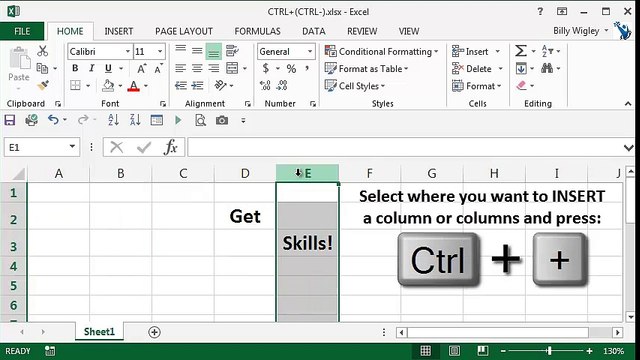
Task: Toggle Bottom Align button
Action: click(213, 51)
